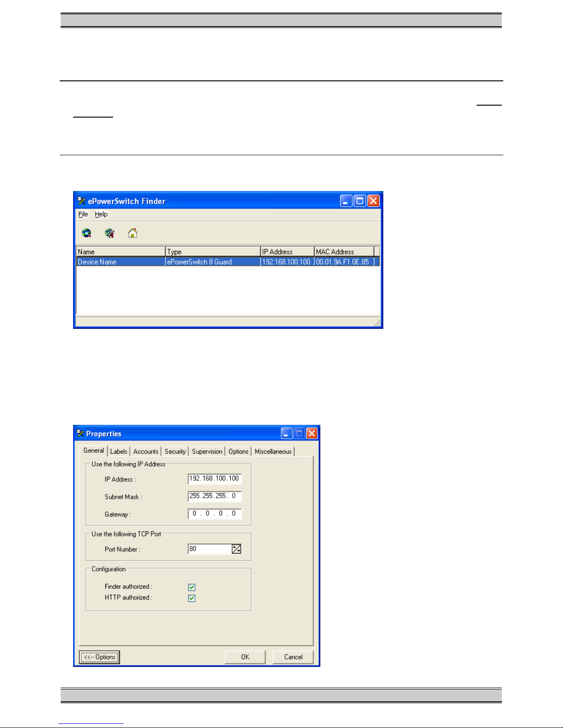Click the "Gateway :" label

pyautogui.click(x=118, y=514)
